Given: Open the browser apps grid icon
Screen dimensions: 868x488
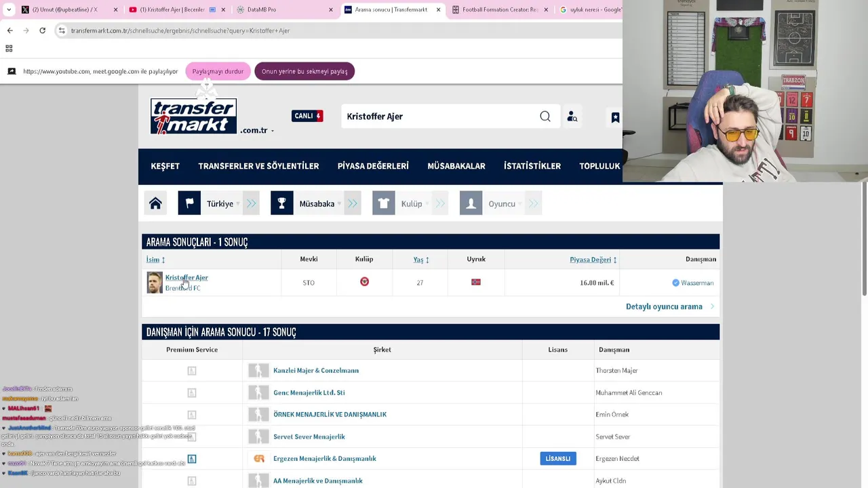Looking at the screenshot, I should pyautogui.click(x=9, y=48).
